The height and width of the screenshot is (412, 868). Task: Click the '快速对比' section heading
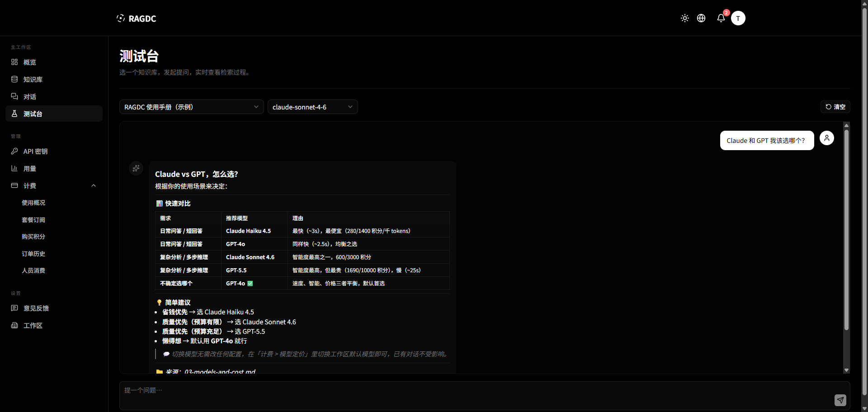(174, 204)
